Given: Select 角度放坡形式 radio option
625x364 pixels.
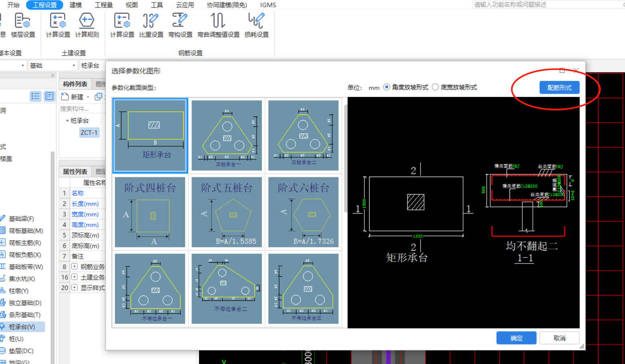Looking at the screenshot, I should click(x=406, y=87).
